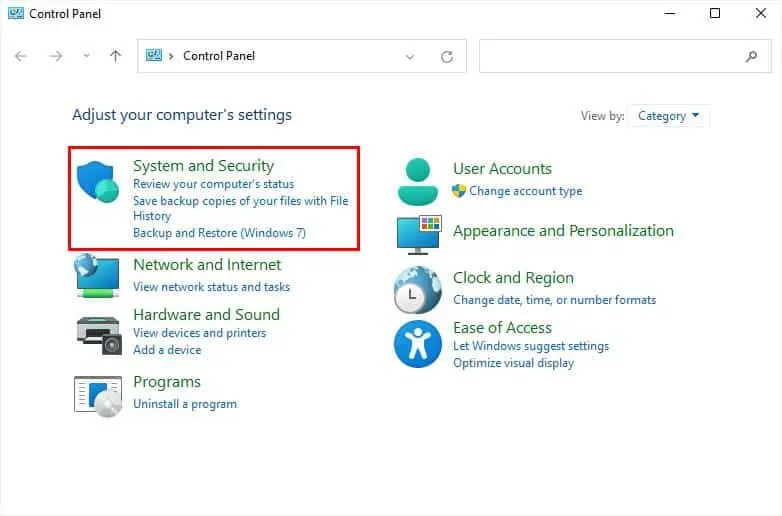Open the Clock and Region globe-clock icon
The image size is (782, 516).
pyautogui.click(x=417, y=290)
